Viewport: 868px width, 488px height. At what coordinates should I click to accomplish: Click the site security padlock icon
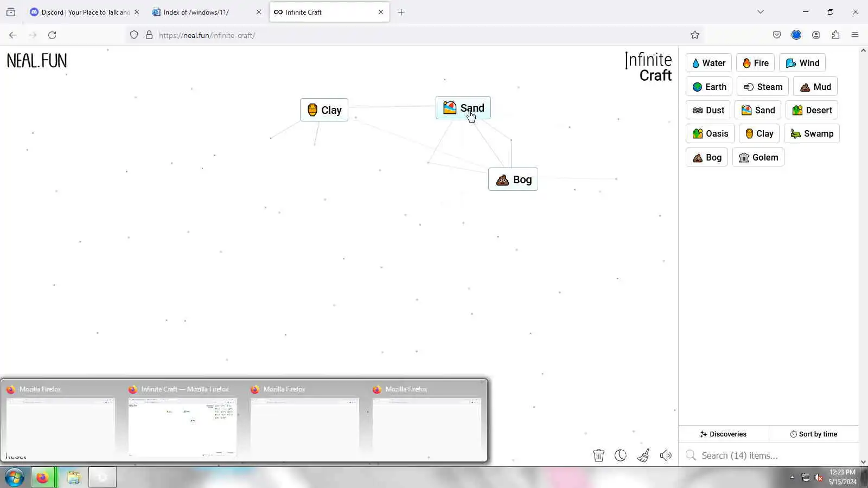coord(149,35)
